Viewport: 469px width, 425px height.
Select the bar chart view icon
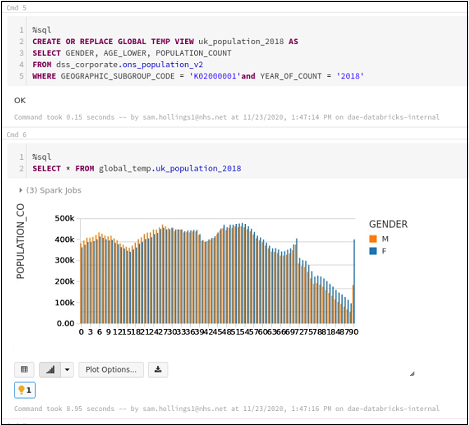[50, 370]
